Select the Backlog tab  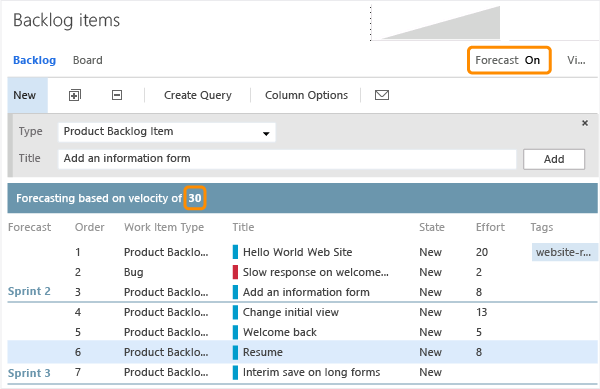tap(34, 60)
